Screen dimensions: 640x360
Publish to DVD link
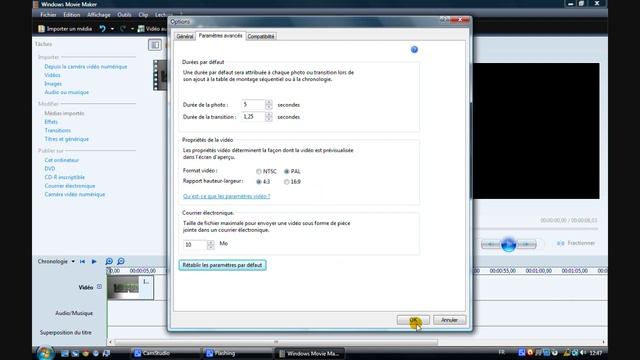[50, 169]
